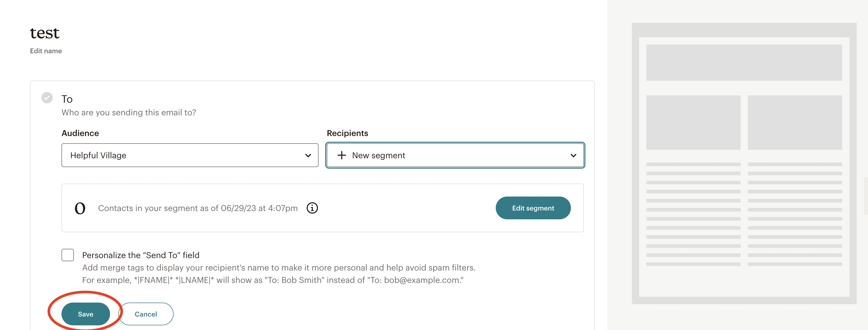
Task: Click the gray checkmark circle beside To
Action: click(x=47, y=98)
